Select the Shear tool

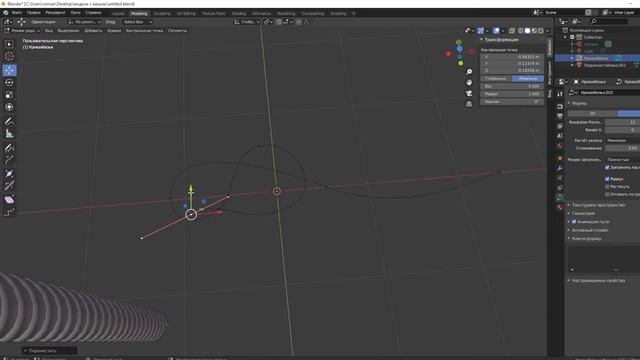tap(9, 200)
